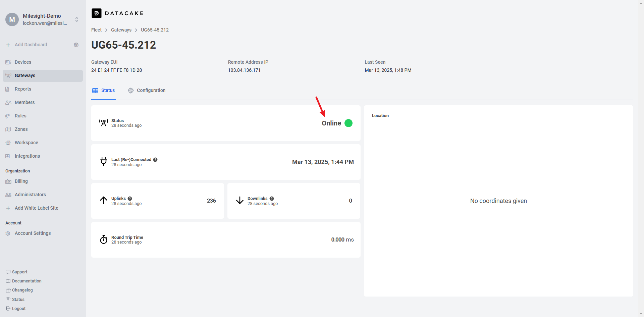Click the antenna icon in Status card
Image resolution: width=644 pixels, height=317 pixels.
point(104,123)
